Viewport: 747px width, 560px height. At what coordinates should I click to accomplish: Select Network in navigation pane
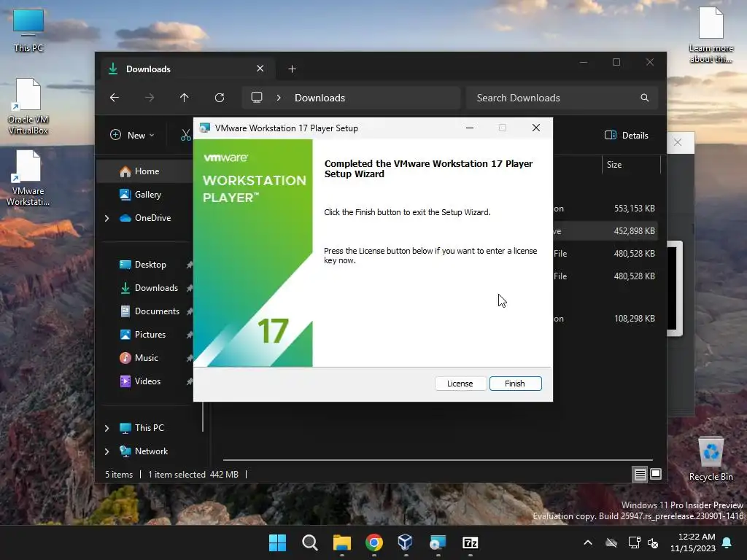[151, 451]
